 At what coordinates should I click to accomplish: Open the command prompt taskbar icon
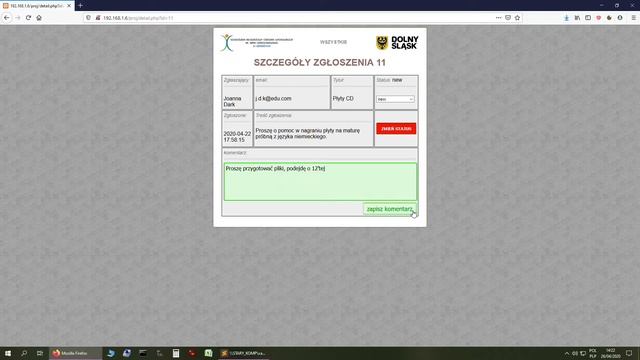click(143, 353)
